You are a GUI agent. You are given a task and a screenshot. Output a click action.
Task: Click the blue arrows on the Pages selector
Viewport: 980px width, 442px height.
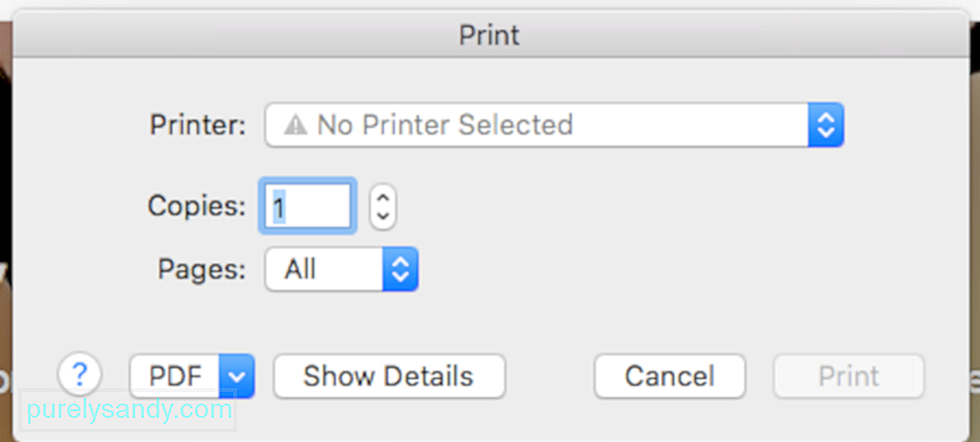tap(400, 269)
